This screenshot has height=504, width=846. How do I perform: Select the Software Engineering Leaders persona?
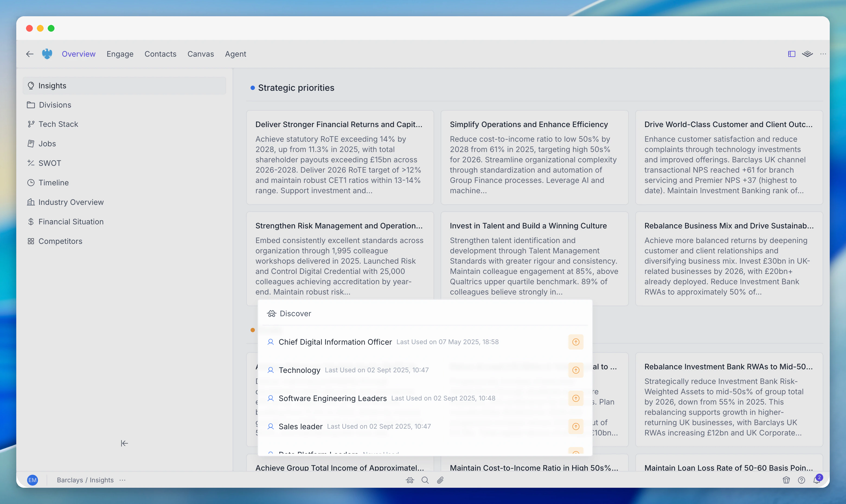425,398
